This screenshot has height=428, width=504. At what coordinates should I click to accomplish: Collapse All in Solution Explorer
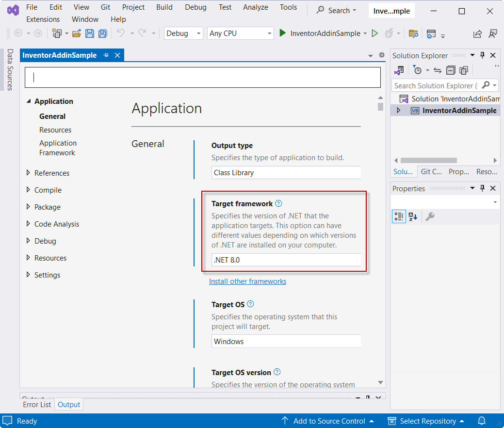[451, 70]
